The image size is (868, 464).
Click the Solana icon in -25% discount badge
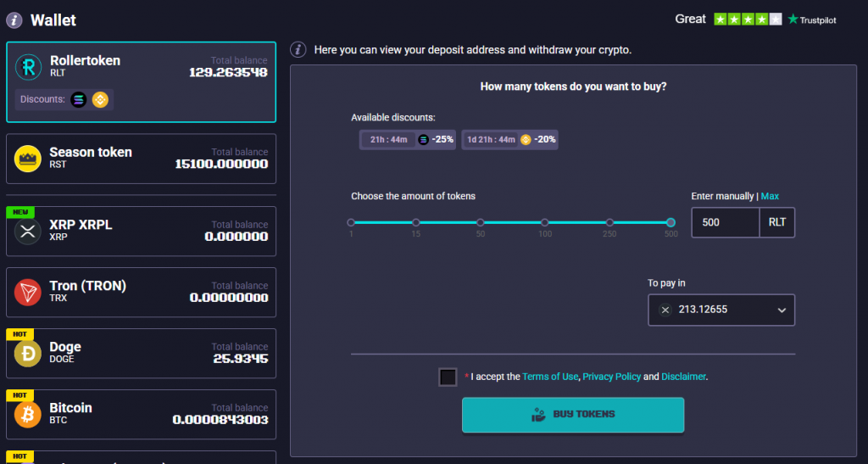tap(424, 139)
